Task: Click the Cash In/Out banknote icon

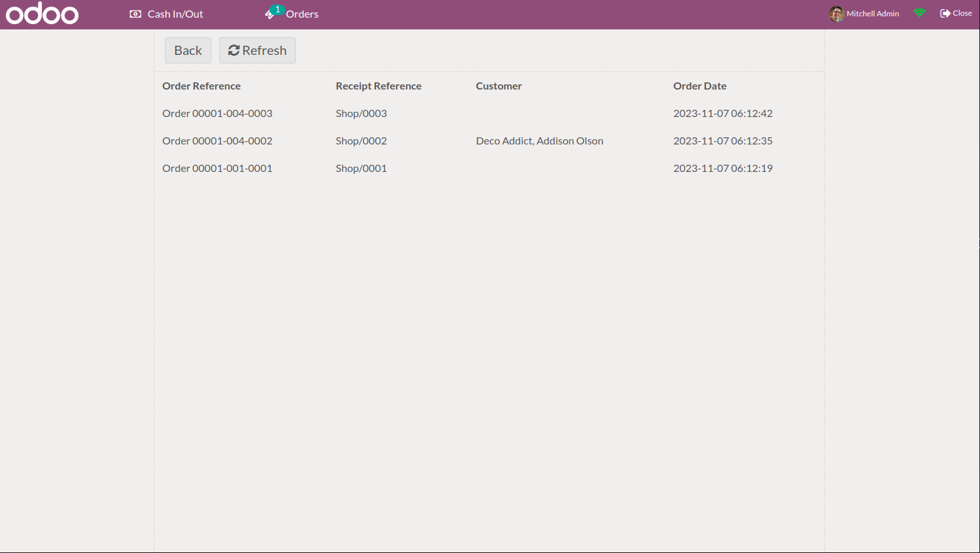Action: click(x=135, y=14)
